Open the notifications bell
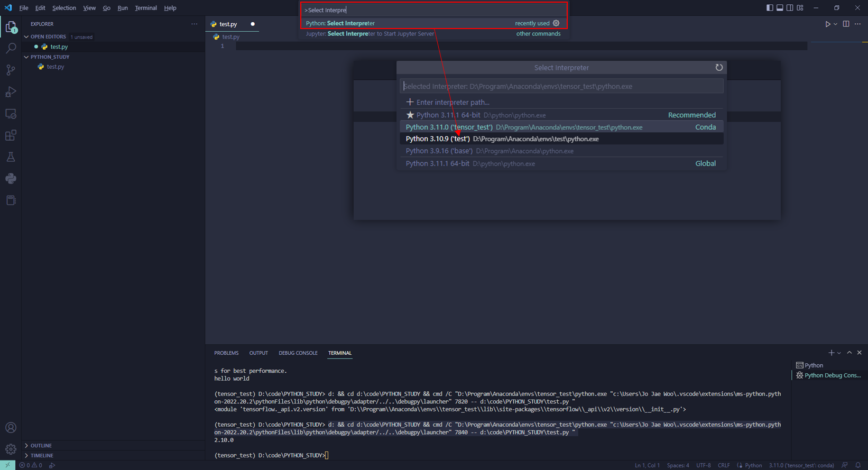The height and width of the screenshot is (470, 868). [x=858, y=465]
